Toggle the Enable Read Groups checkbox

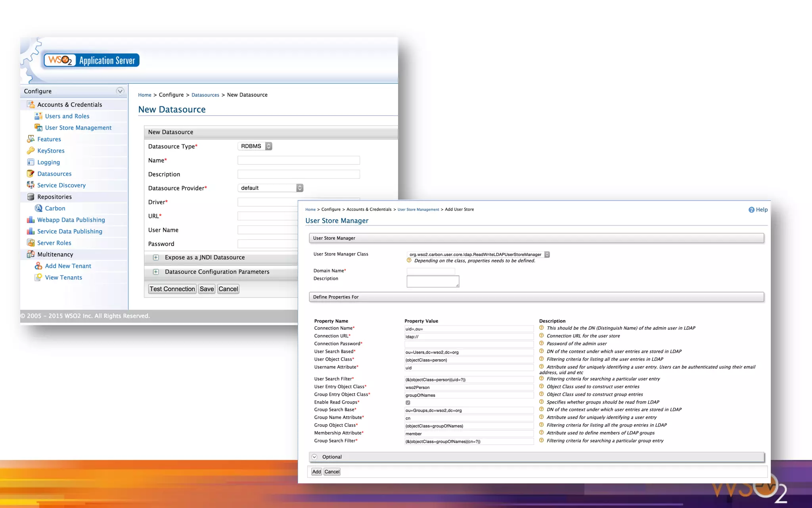pyautogui.click(x=408, y=402)
